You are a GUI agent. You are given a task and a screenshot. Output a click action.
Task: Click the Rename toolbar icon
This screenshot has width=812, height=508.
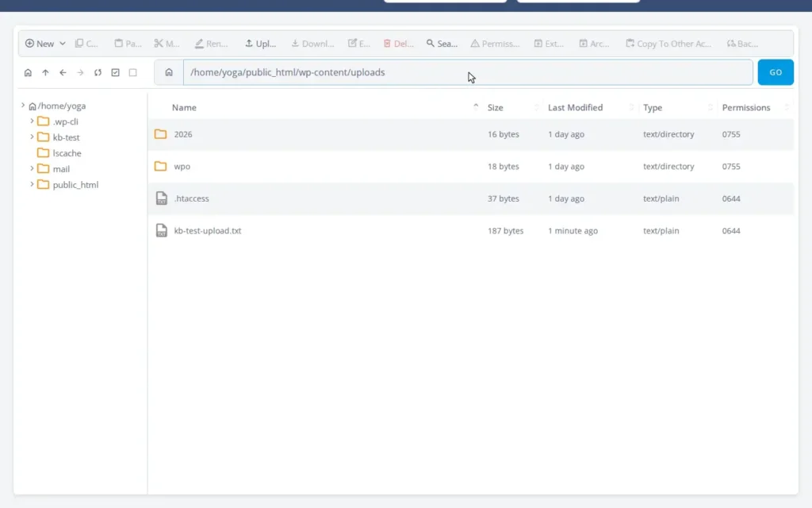tap(199, 44)
